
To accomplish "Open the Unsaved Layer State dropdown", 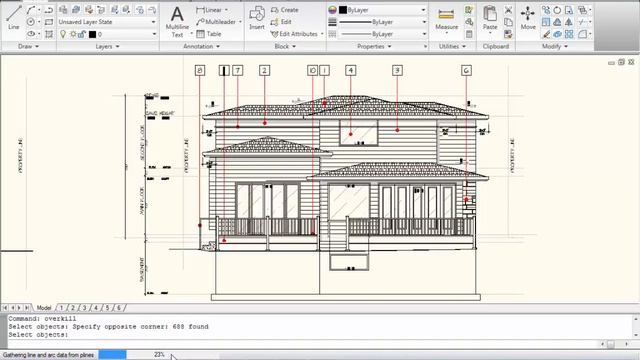I will (x=107, y=22).
